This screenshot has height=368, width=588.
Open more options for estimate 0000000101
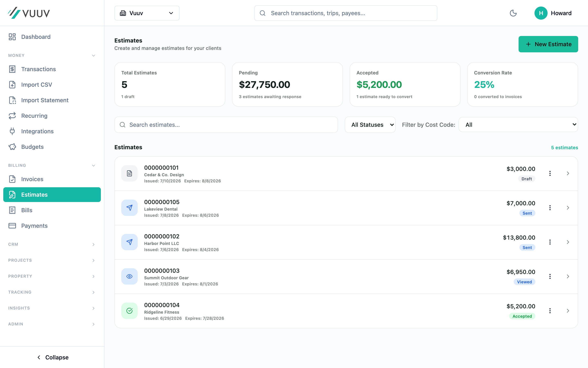click(x=550, y=173)
